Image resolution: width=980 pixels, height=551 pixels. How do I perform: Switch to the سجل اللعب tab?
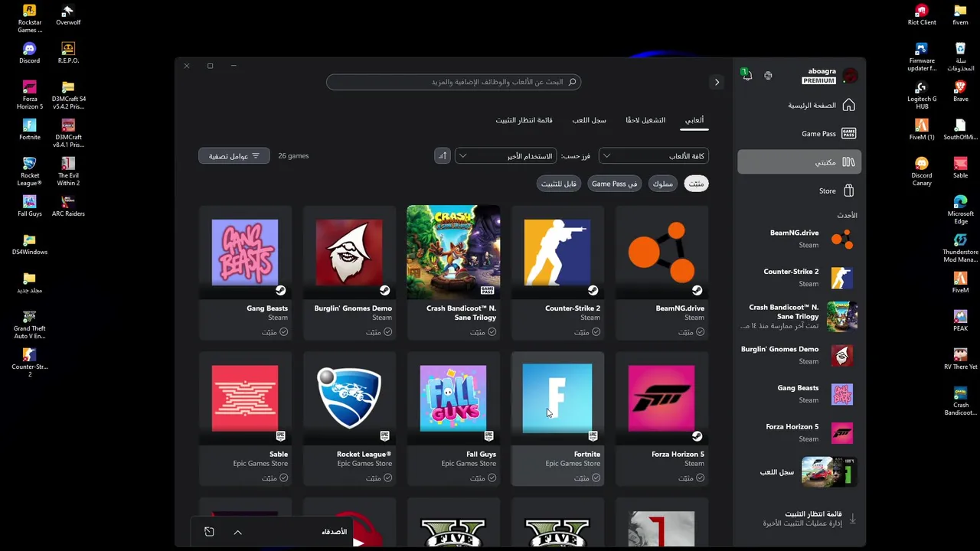pos(589,120)
